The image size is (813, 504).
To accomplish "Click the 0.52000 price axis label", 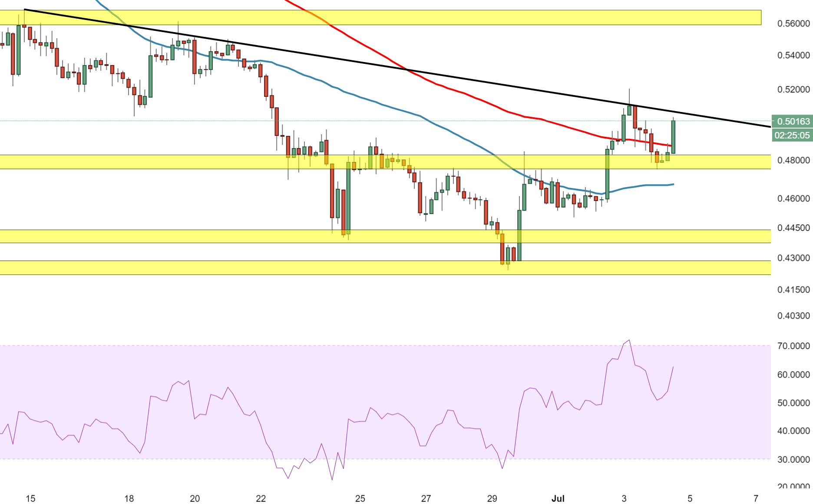I will pos(793,89).
